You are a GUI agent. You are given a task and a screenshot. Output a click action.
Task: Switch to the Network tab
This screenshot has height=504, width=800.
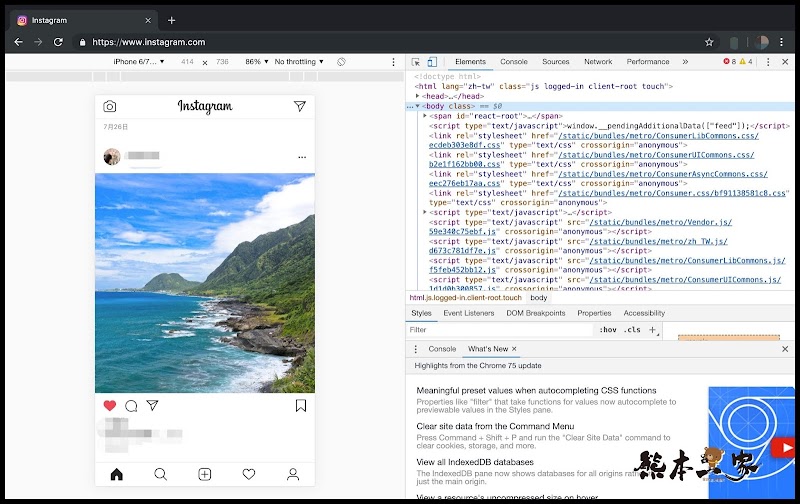[598, 62]
